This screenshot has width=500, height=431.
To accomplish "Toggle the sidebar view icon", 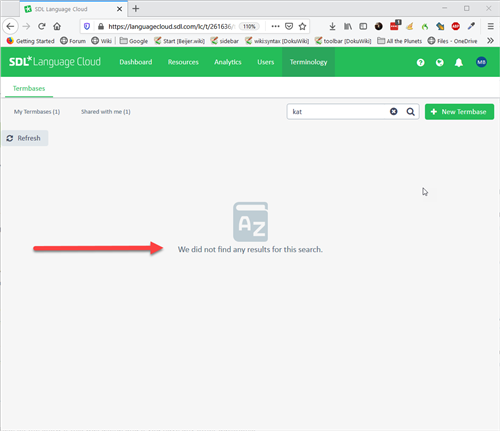I will [363, 26].
